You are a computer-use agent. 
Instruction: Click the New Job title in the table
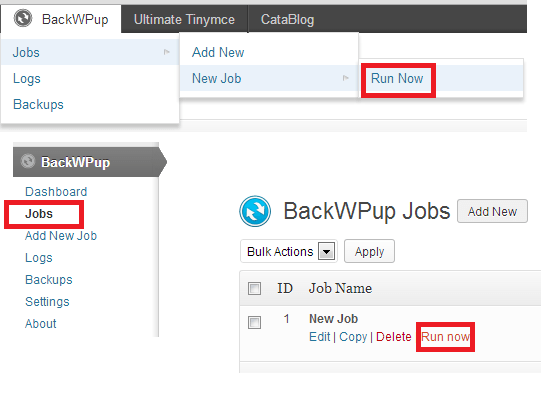333,318
